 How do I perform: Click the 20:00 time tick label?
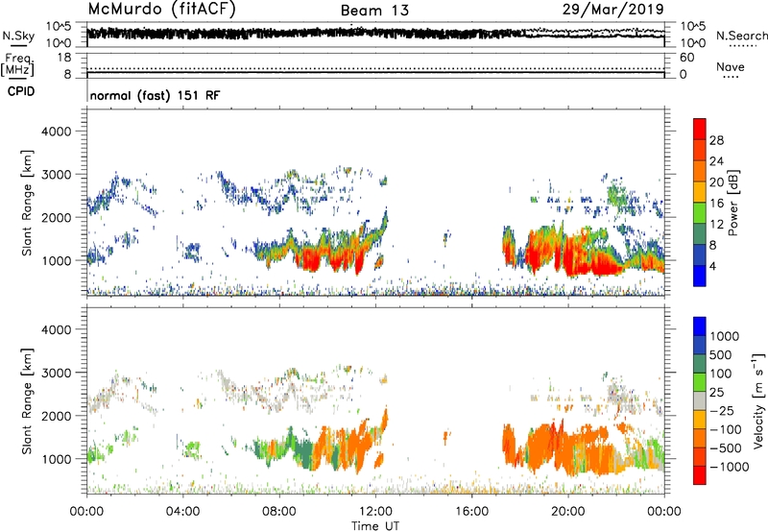[x=567, y=512]
